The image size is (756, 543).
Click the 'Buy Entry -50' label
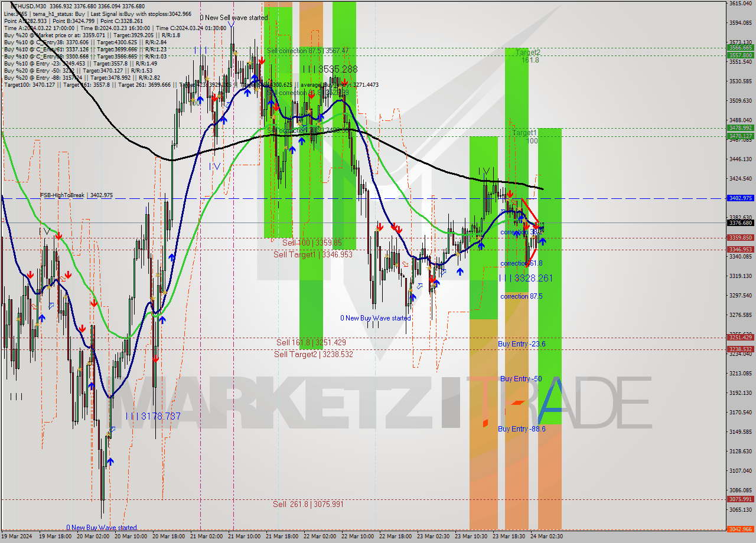pos(521,378)
